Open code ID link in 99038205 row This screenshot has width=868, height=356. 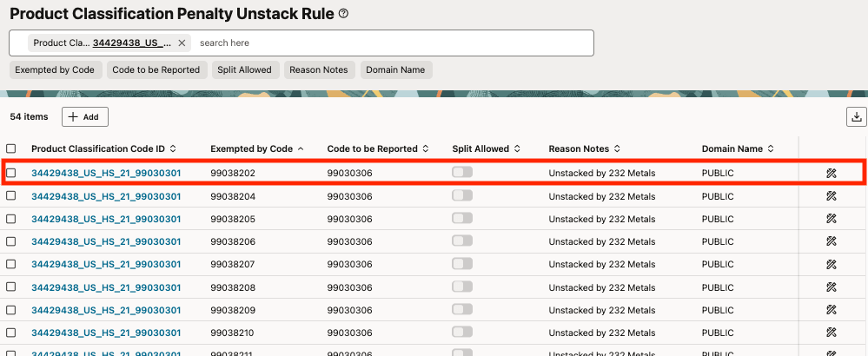106,219
